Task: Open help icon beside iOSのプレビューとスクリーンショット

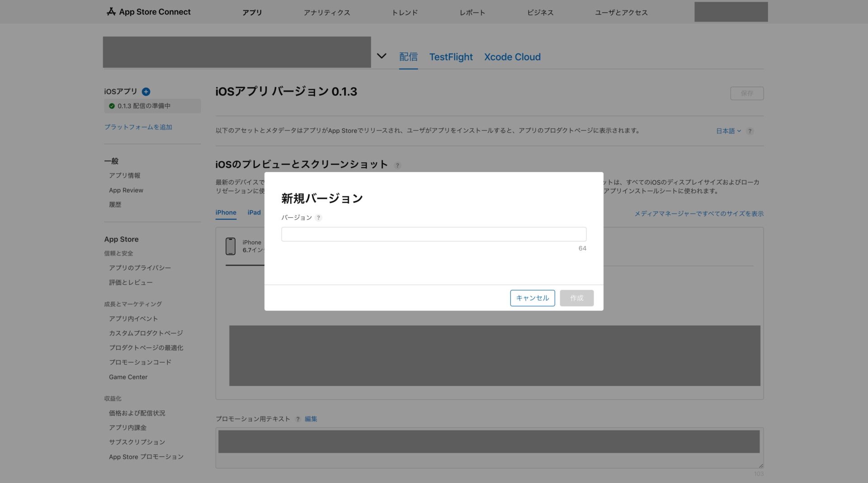Action: (397, 165)
